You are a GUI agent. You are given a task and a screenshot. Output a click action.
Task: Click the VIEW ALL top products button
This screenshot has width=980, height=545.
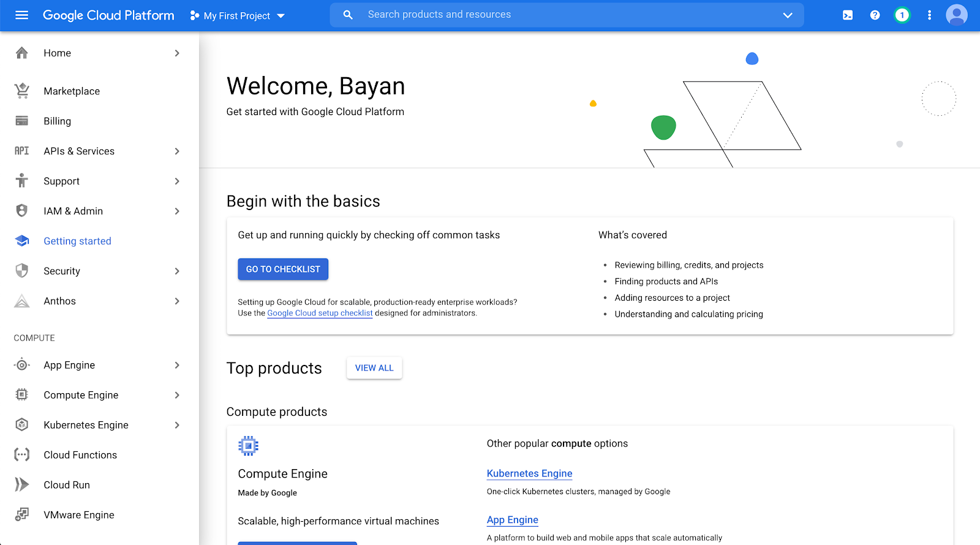(x=374, y=368)
